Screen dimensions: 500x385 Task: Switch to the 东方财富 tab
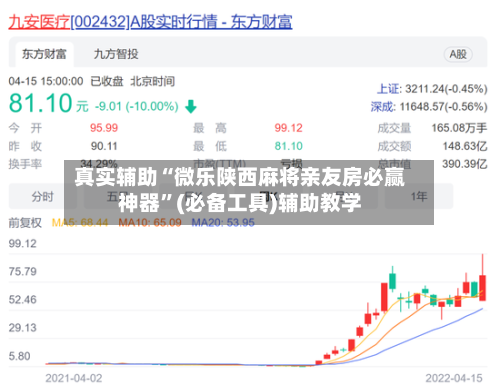pos(44,54)
